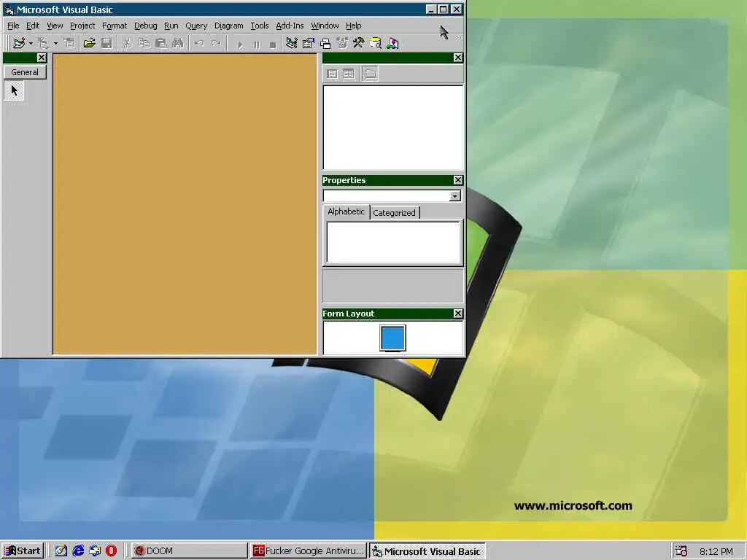Open the Add Form dropdown arrow
Image resolution: width=747 pixels, height=560 pixels.
pyautogui.click(x=55, y=43)
